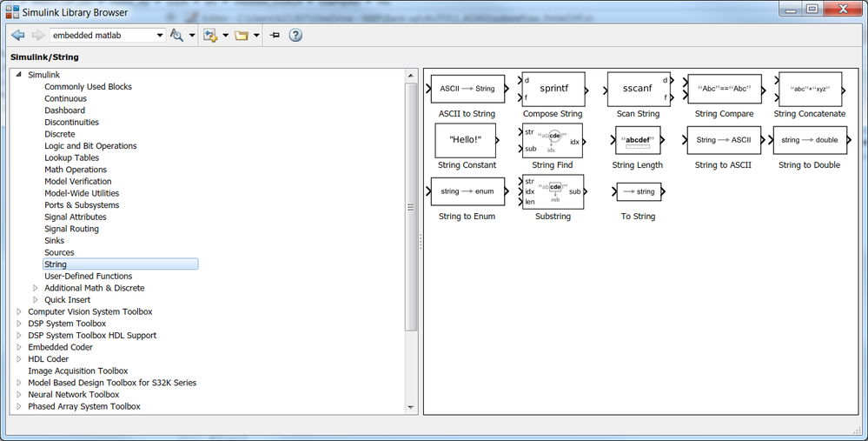
Task: Expand Model Based Design Toolbox for S32K
Action: coord(19,383)
